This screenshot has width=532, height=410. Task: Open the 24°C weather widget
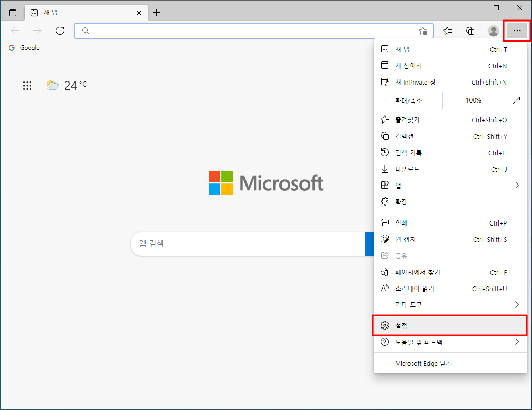point(67,86)
